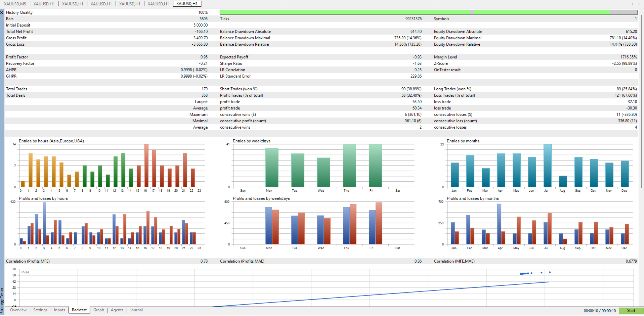Close the Strategy Tester panel with X
This screenshot has height=316, width=644.
2,12
